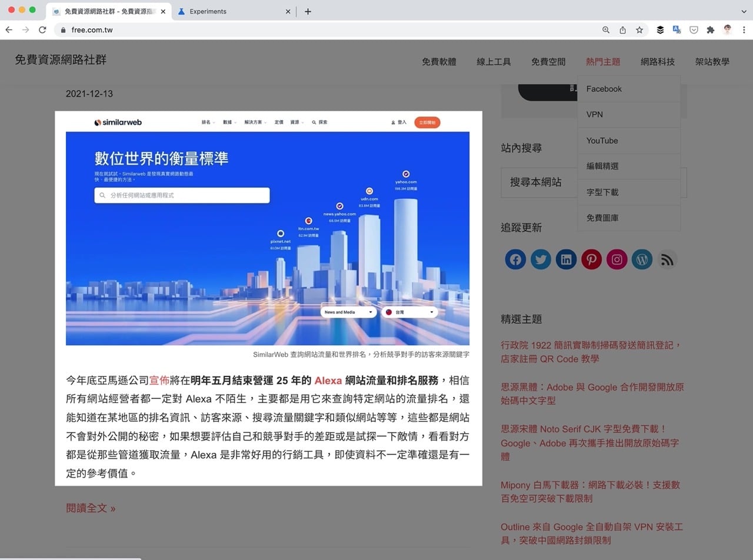Open a new browser tab
This screenshot has width=753, height=560.
308,11
